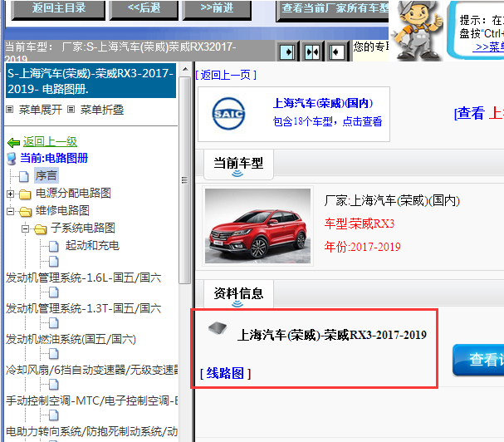504x442 pixels.
Task: Click the tree panel vertical scrollbar thumb
Action: (185, 180)
